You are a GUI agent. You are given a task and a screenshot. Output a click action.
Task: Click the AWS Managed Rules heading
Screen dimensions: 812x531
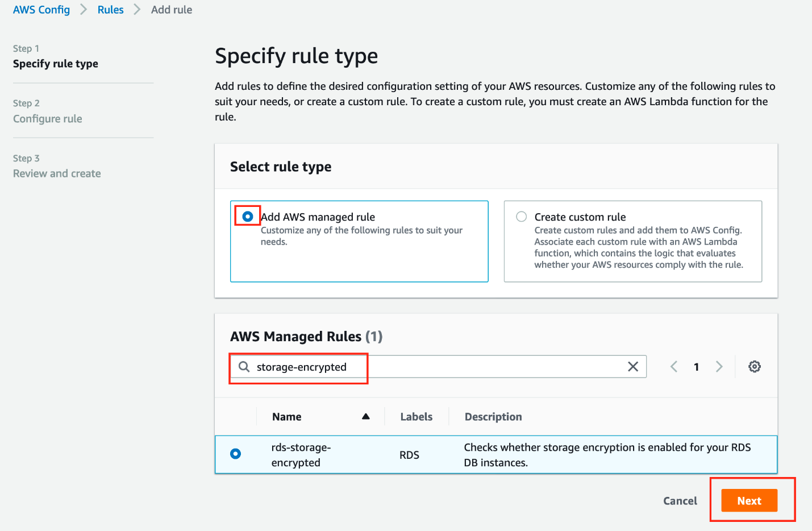pyautogui.click(x=306, y=337)
